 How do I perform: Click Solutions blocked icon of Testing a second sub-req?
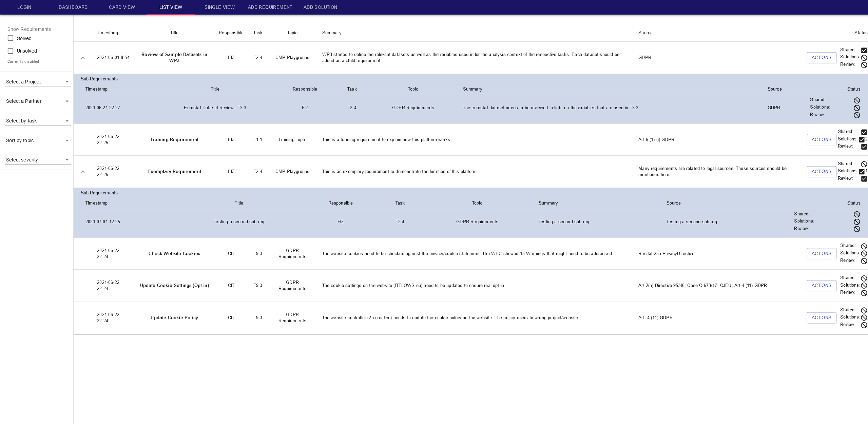[x=857, y=222]
